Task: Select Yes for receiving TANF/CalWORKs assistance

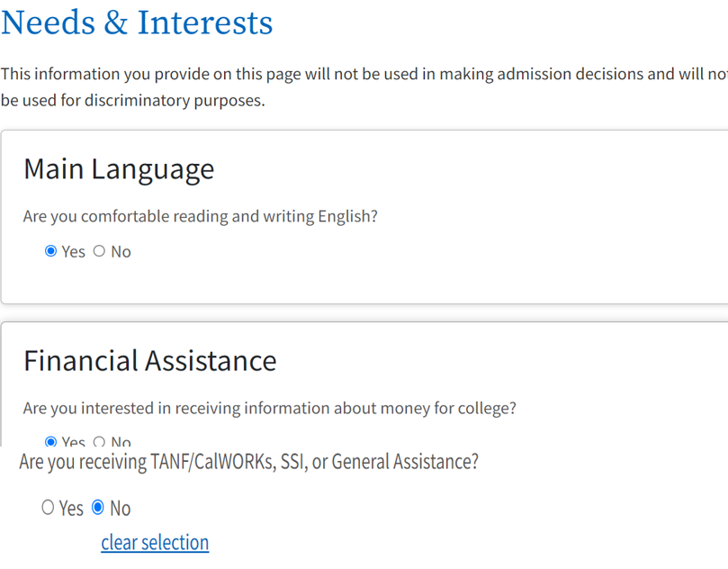Action: point(48,508)
